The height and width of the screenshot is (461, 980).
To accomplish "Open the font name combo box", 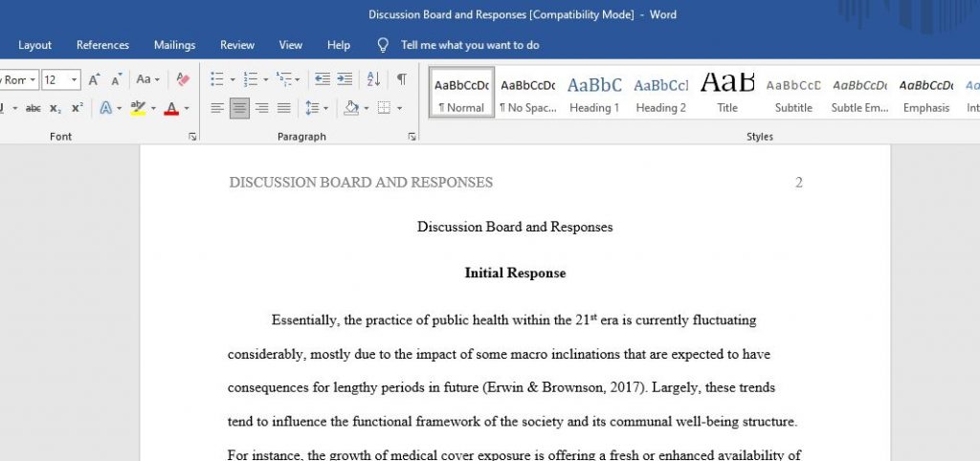I will [19, 80].
